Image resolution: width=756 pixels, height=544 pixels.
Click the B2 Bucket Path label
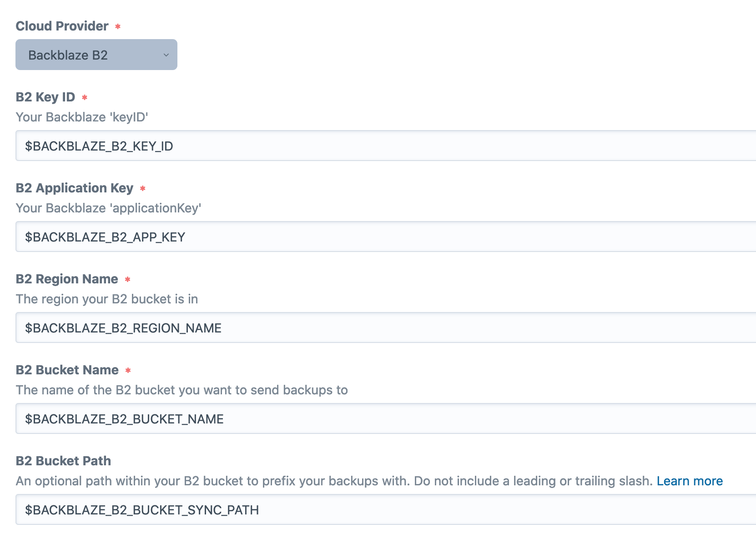pyautogui.click(x=64, y=461)
